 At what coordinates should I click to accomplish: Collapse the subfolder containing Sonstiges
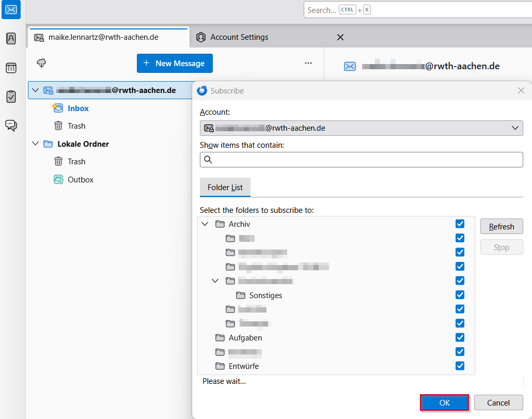coord(215,281)
